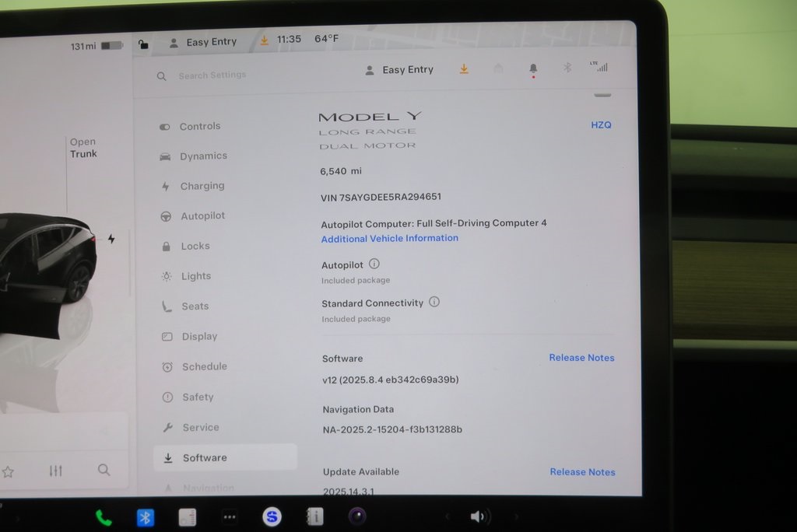797x532 pixels.
Task: Tap the car image in left panel
Action: pyautogui.click(x=48, y=275)
